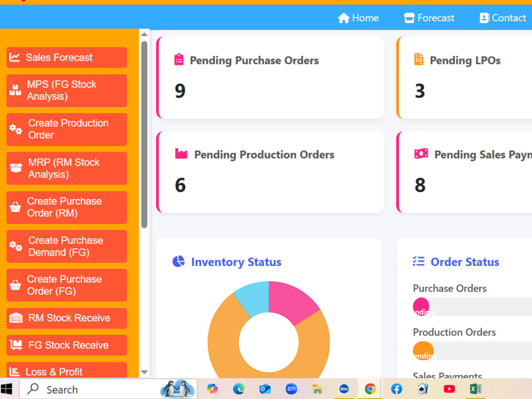
Task: Click the Order Status checklist icon
Action: point(418,261)
